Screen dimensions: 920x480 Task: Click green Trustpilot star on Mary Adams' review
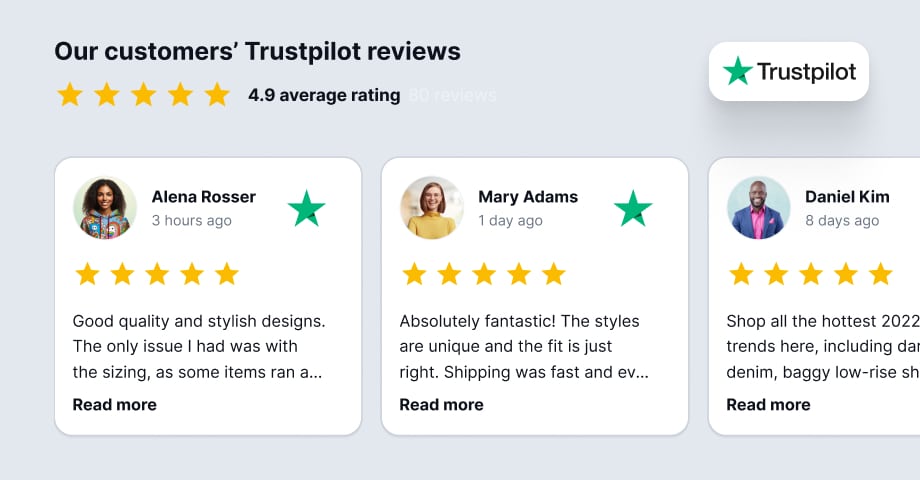(x=633, y=208)
